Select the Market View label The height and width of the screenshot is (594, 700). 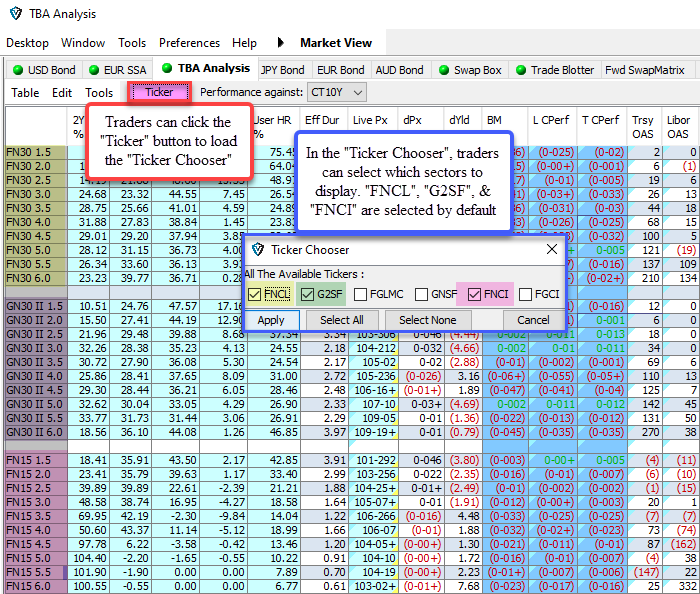pos(336,43)
